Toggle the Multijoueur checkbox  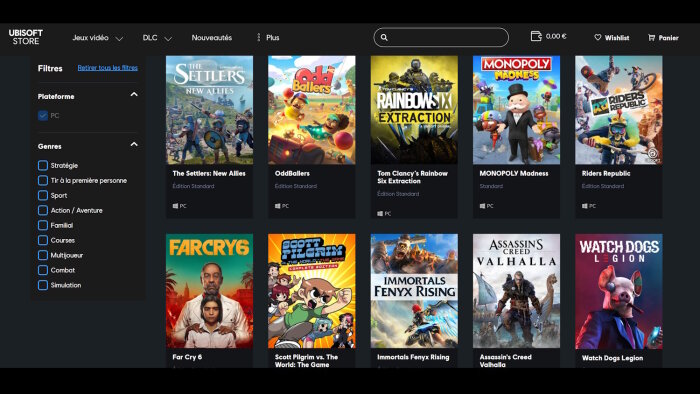43,255
